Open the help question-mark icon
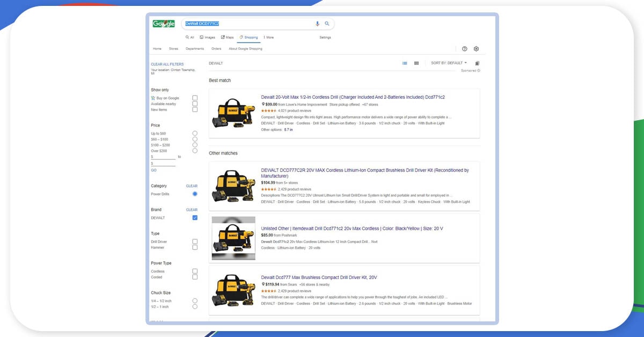The width and height of the screenshot is (644, 337). (x=465, y=49)
